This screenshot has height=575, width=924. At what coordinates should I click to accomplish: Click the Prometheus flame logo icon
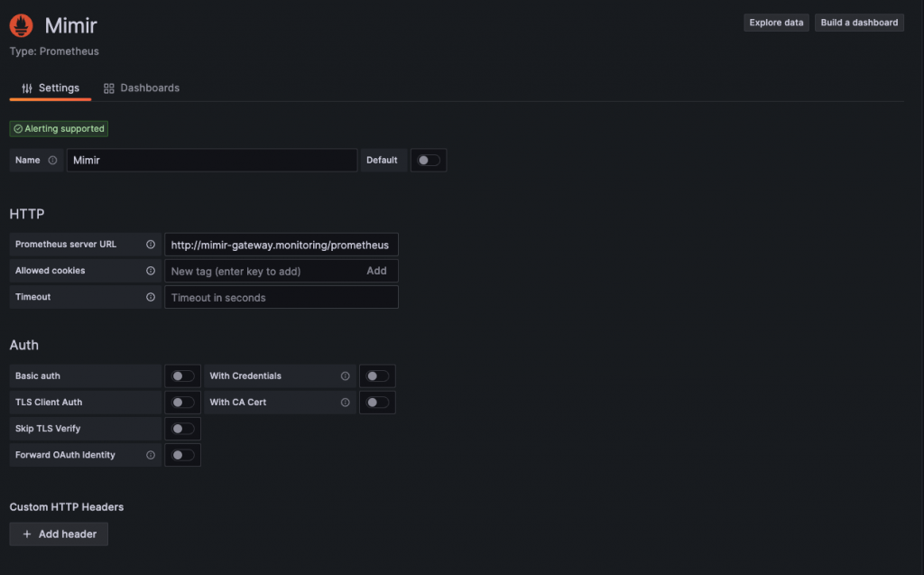pos(22,25)
